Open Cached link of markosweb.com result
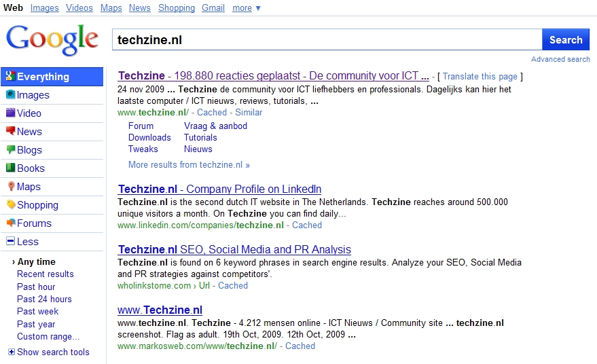597x364 pixels. 300,346
